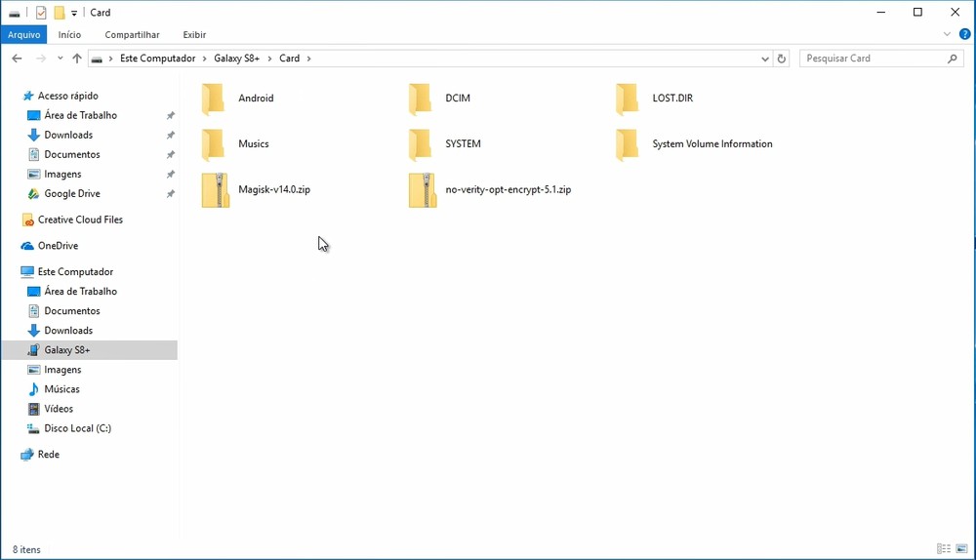The width and height of the screenshot is (976, 560).
Task: Open the LOST.DIR folder
Action: [655, 99]
